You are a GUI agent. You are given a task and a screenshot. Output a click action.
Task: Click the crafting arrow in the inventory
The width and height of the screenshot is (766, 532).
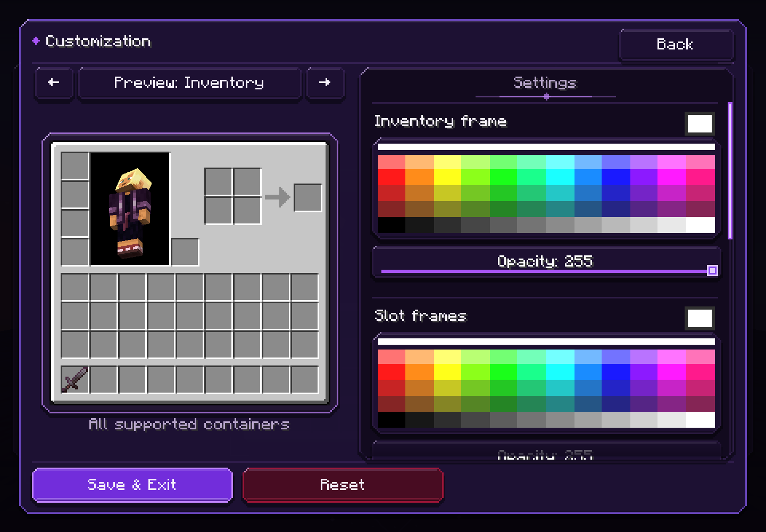(277, 197)
